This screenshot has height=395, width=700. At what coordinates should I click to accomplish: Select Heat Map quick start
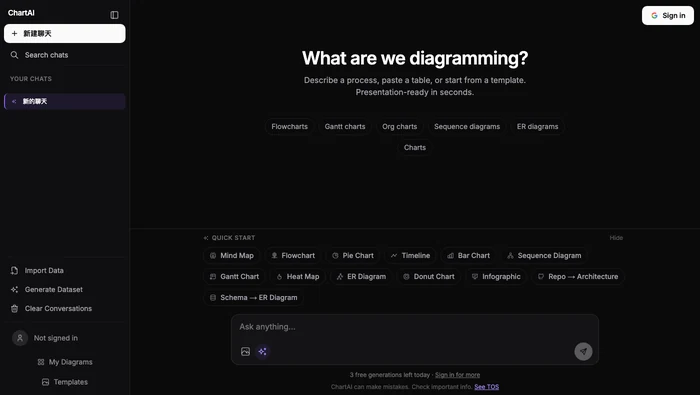coord(297,276)
